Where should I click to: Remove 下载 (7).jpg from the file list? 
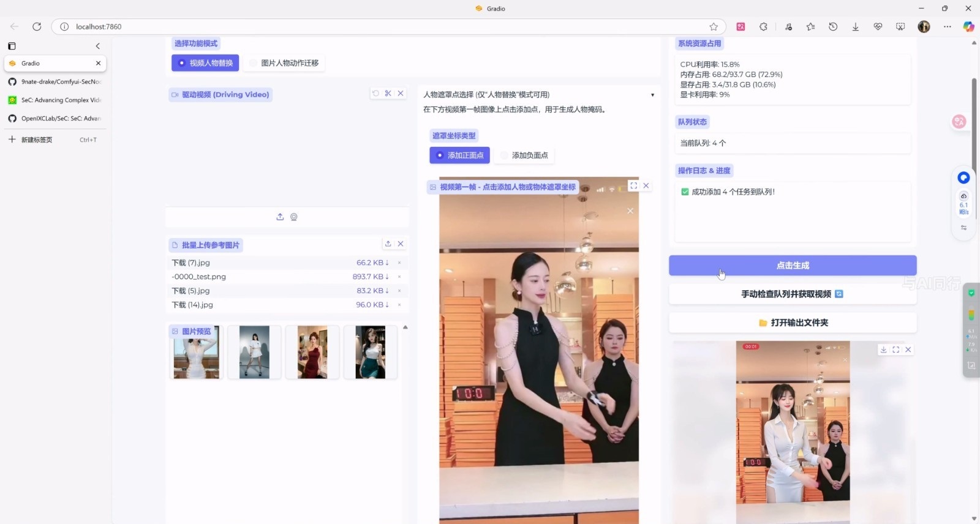(x=399, y=263)
